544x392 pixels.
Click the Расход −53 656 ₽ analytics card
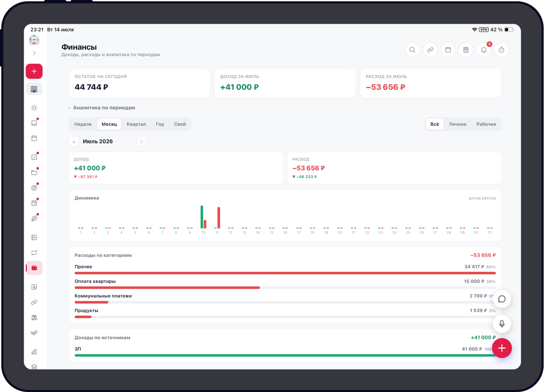395,168
